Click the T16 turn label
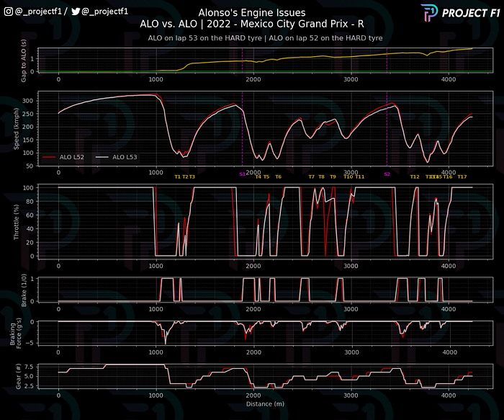504x420 pixels. (x=448, y=177)
